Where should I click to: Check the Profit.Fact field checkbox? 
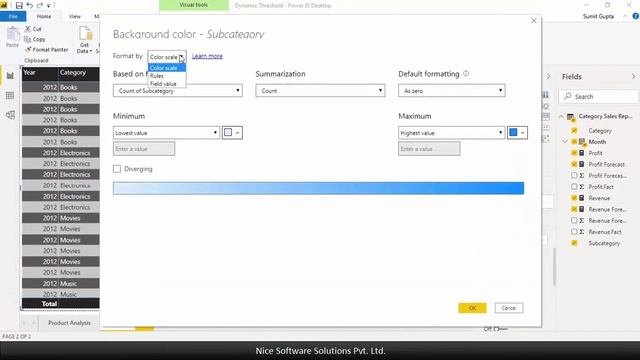pos(574,187)
